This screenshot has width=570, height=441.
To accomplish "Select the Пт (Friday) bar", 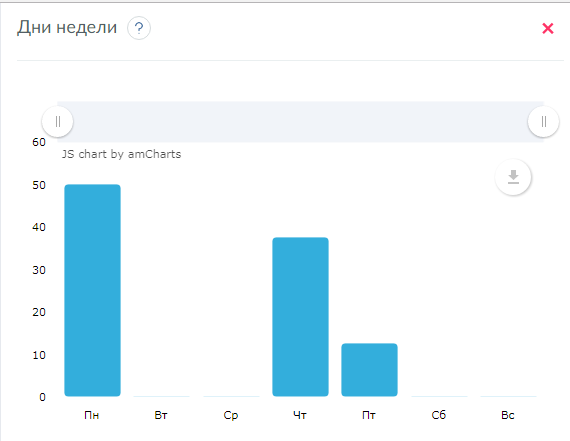I will (x=369, y=370).
